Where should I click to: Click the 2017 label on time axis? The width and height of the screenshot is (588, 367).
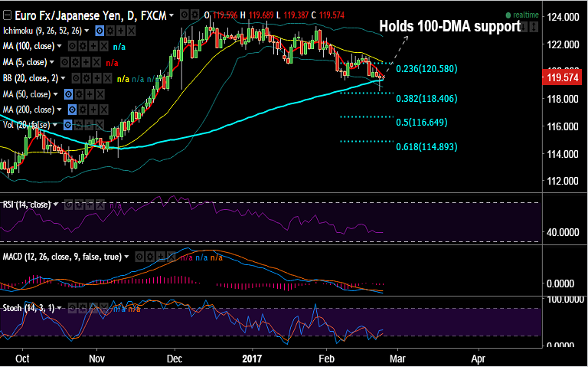252,359
